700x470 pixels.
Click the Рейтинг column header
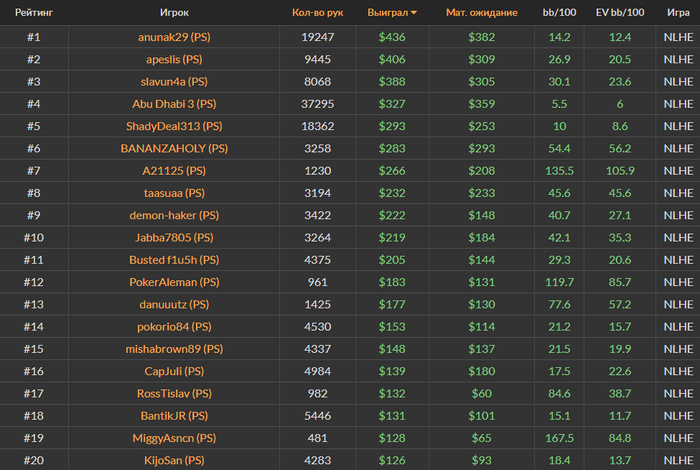tap(33, 13)
